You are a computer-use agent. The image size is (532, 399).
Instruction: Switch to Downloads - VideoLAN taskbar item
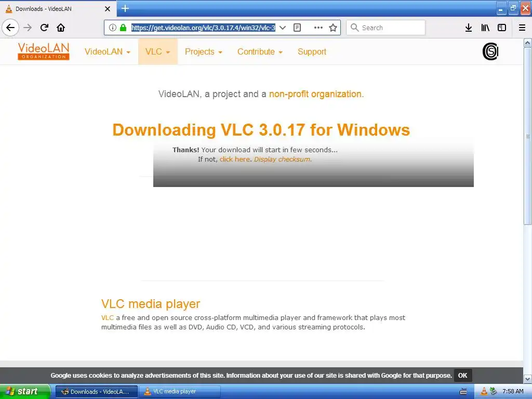point(96,392)
